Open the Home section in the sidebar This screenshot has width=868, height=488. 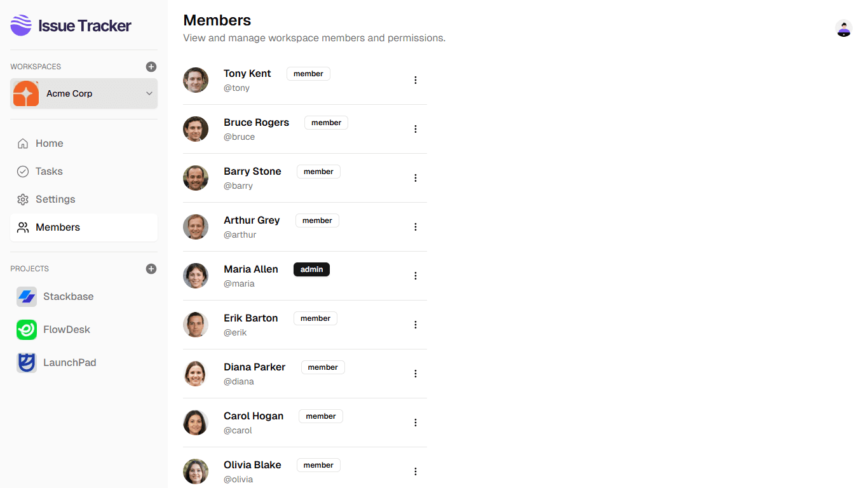[49, 143]
